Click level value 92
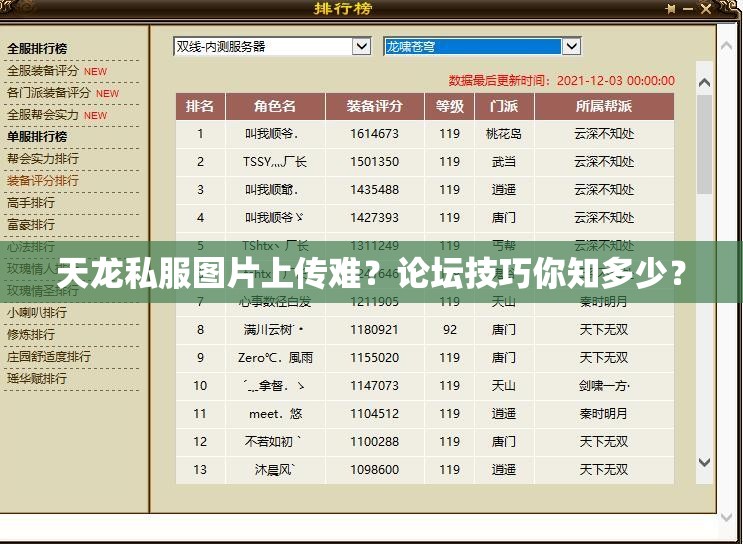 pos(450,330)
